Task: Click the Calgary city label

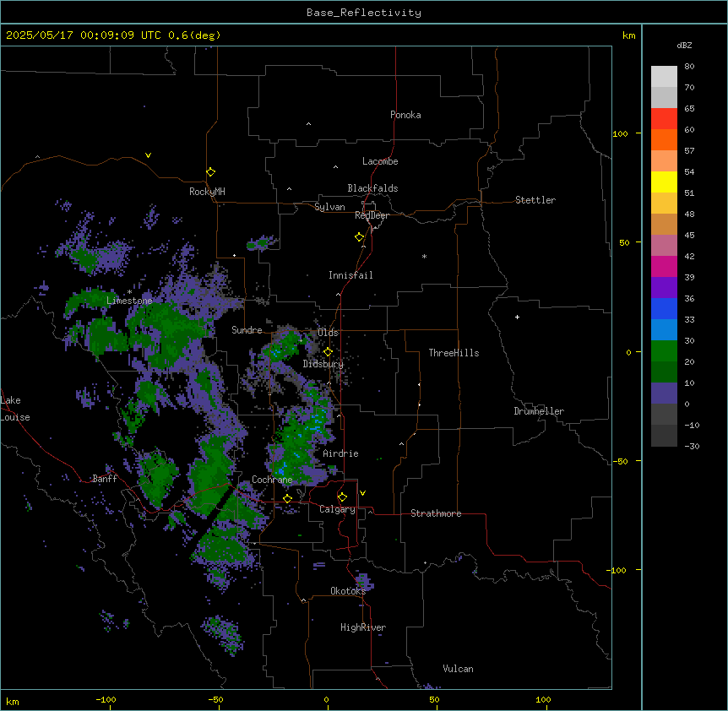Action: [x=337, y=509]
